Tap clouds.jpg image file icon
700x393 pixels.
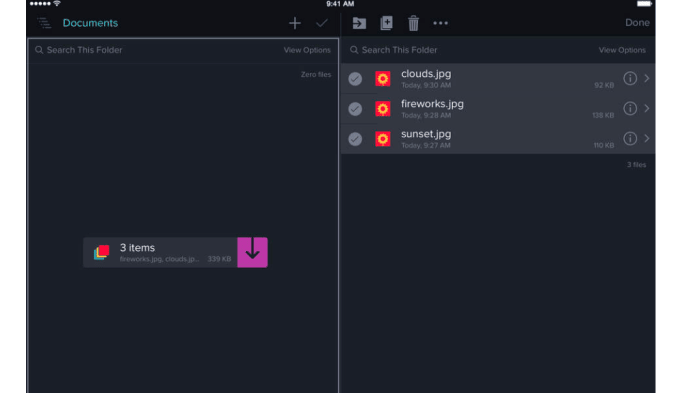click(x=383, y=79)
